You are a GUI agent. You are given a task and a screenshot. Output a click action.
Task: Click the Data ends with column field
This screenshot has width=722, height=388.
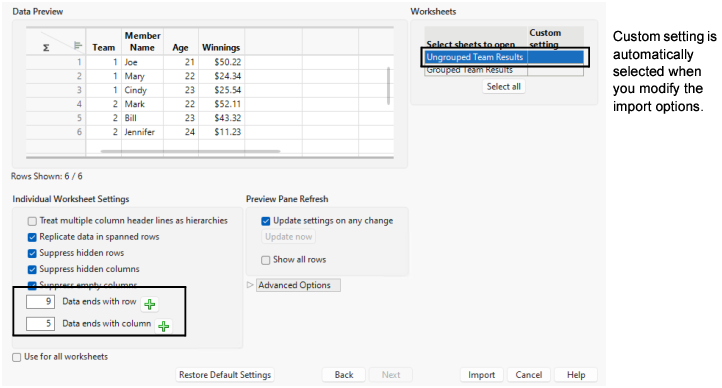pyautogui.click(x=41, y=324)
